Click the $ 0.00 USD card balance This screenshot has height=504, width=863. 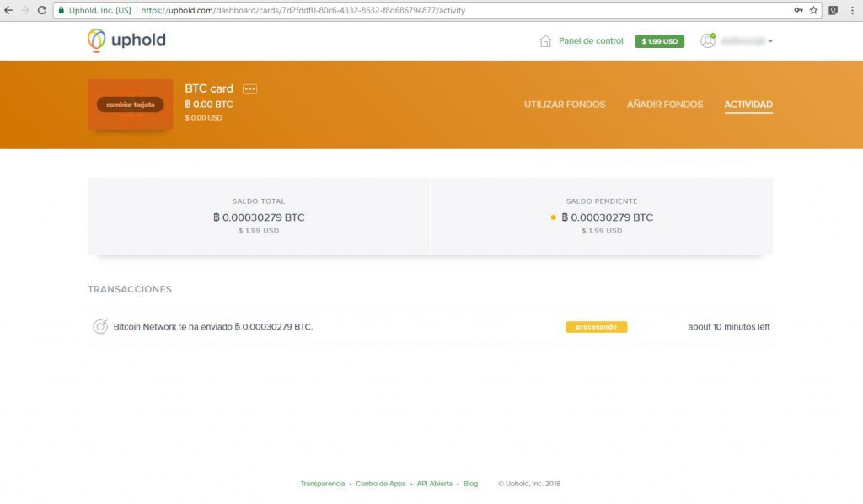point(204,118)
